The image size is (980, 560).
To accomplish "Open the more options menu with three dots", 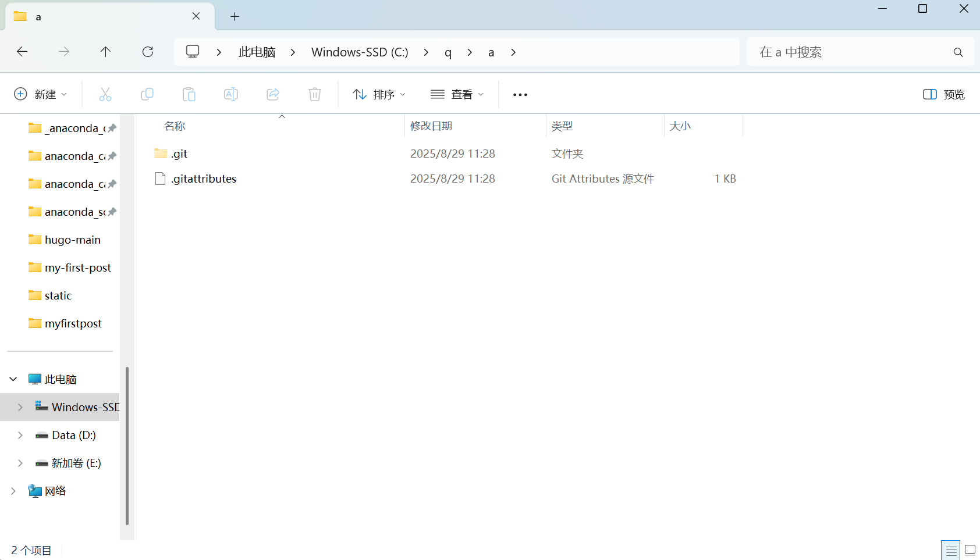I will tap(520, 94).
